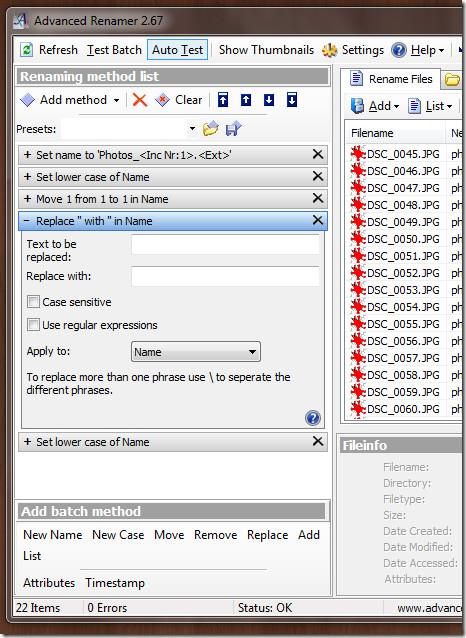The width and height of the screenshot is (466, 638).
Task: Click the open preset folder icon
Action: 210,129
